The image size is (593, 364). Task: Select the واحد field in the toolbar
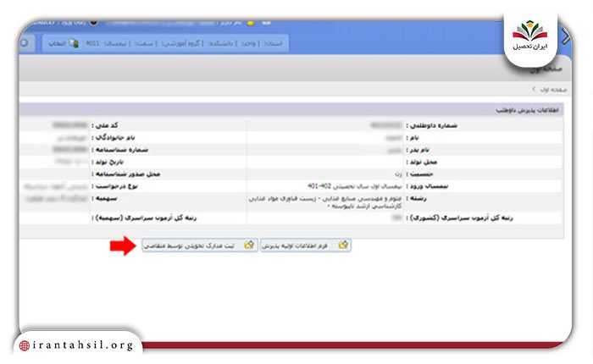tap(248, 43)
